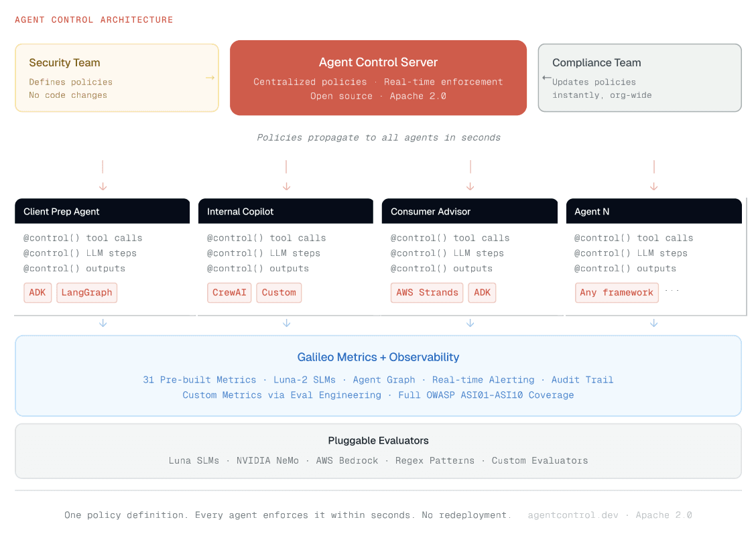This screenshot has height=536, width=756.
Task: Click '@control() outputs' under Internal Copilot
Action: [x=258, y=269]
